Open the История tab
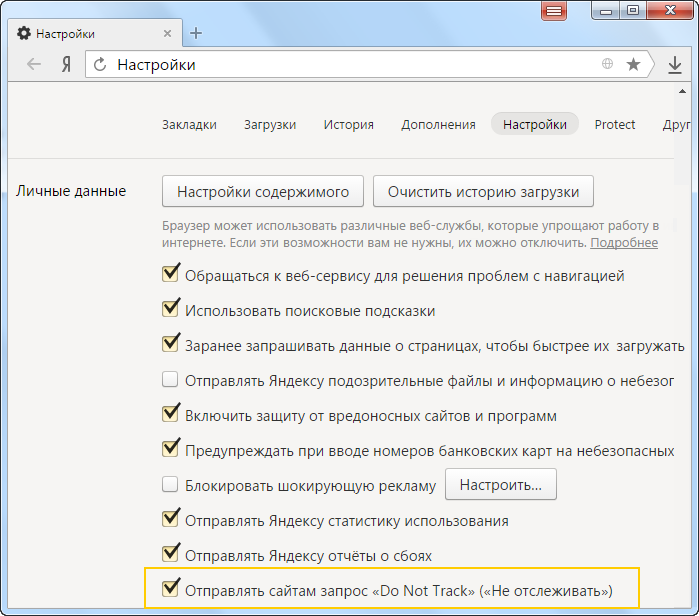 [x=349, y=125]
